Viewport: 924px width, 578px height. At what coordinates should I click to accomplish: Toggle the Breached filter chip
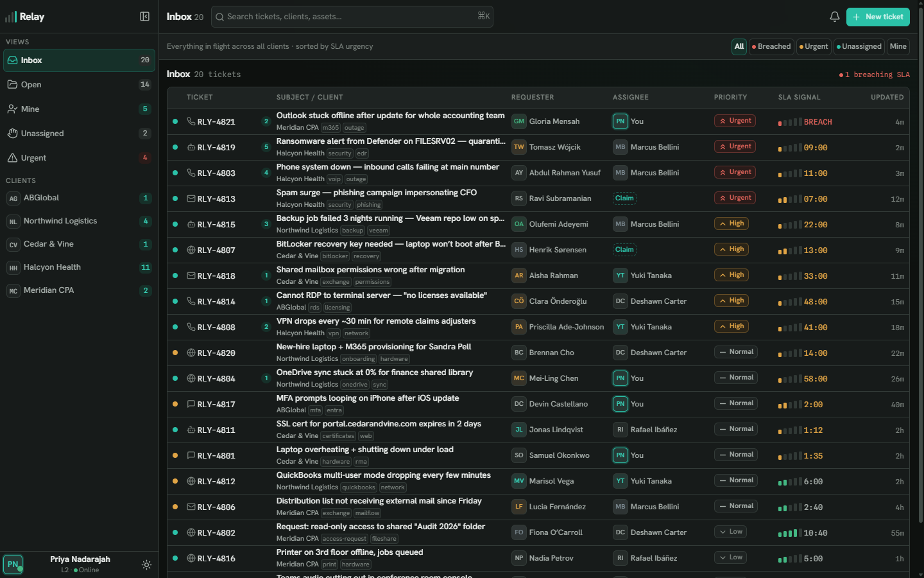771,46
